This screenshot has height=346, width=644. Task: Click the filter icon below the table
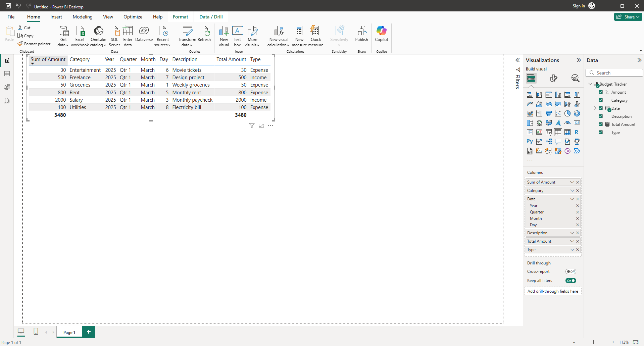[x=252, y=126]
